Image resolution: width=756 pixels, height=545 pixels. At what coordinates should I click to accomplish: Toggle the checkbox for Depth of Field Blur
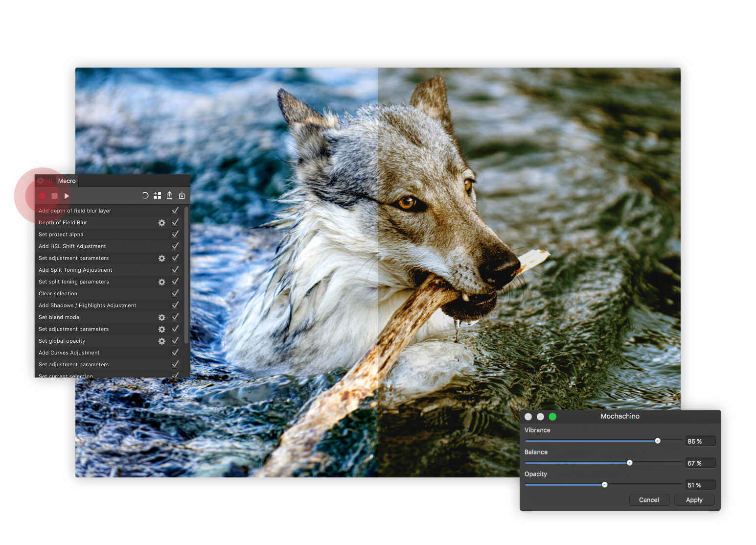click(x=175, y=222)
